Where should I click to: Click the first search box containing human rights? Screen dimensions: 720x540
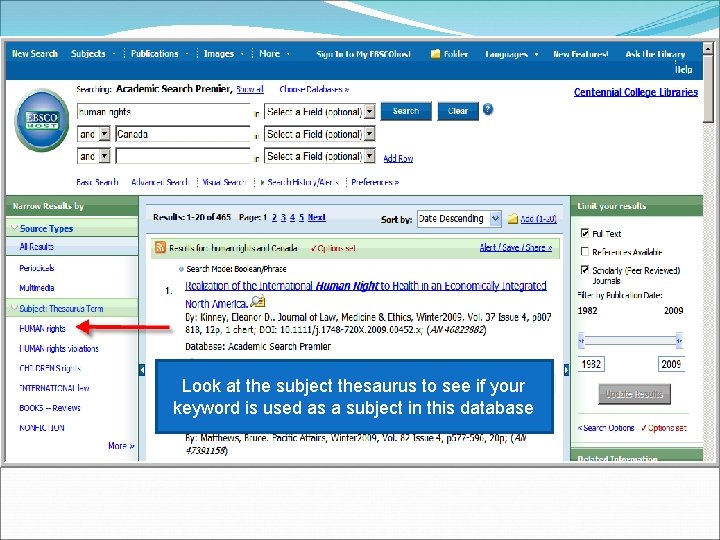click(x=163, y=112)
